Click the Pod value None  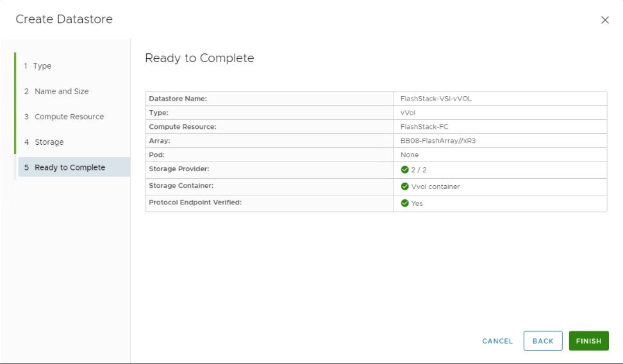409,155
